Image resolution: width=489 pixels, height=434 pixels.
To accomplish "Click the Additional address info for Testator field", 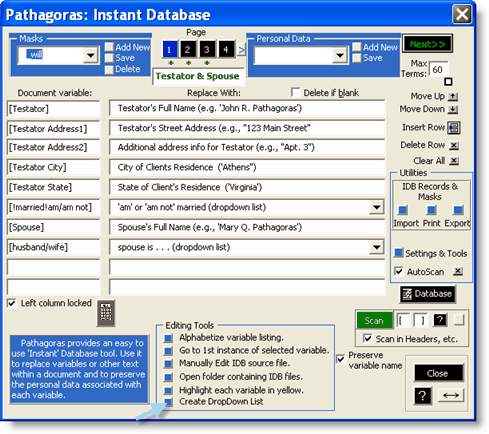I will 247,147.
